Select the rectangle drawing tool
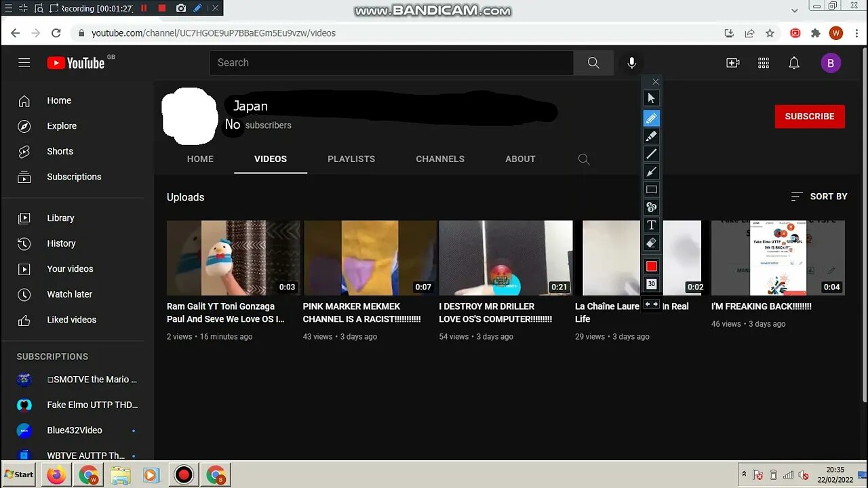 (x=651, y=189)
